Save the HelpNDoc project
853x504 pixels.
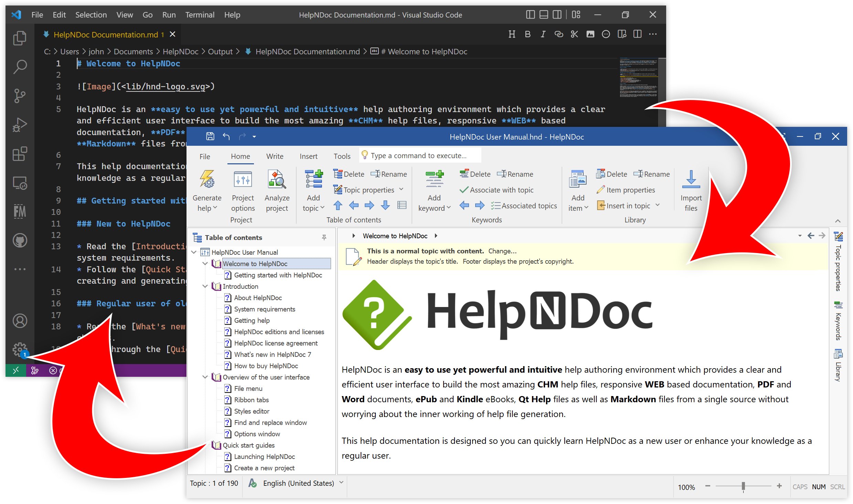[x=210, y=136]
